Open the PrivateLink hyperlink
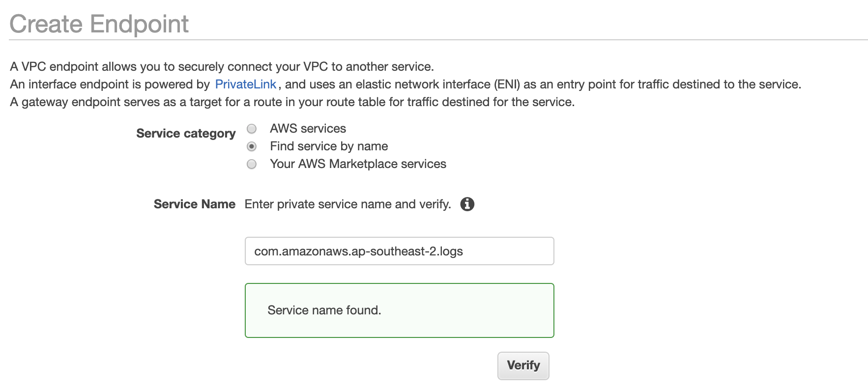The width and height of the screenshot is (868, 391). point(246,84)
